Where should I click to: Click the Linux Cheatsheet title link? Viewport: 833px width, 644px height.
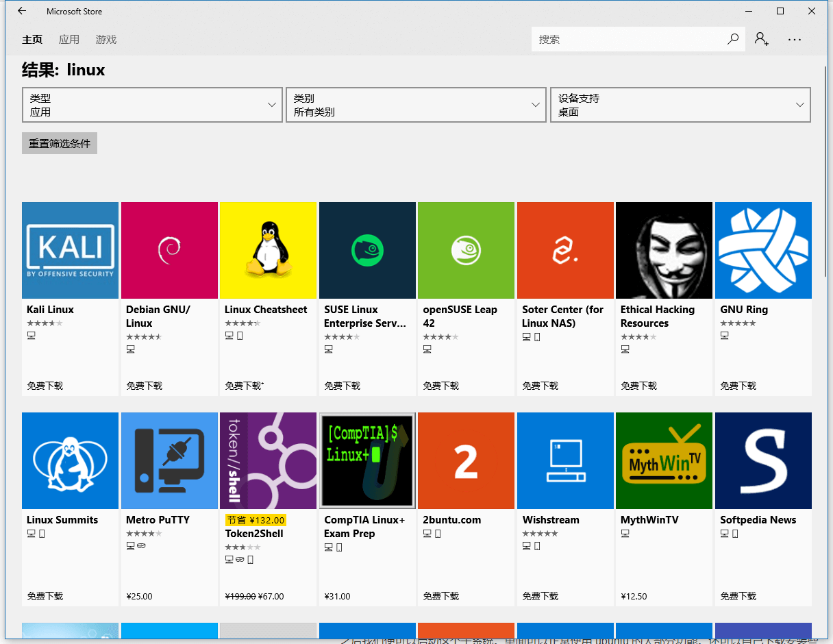point(266,310)
